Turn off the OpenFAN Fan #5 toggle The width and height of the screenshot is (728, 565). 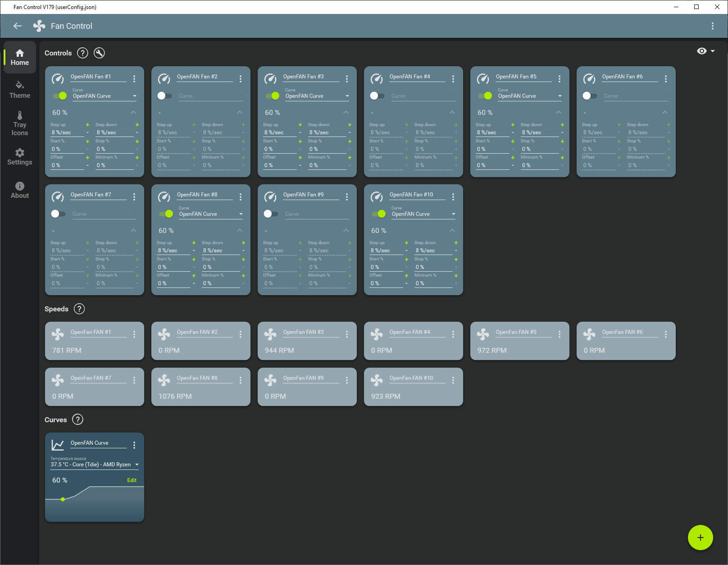point(485,96)
